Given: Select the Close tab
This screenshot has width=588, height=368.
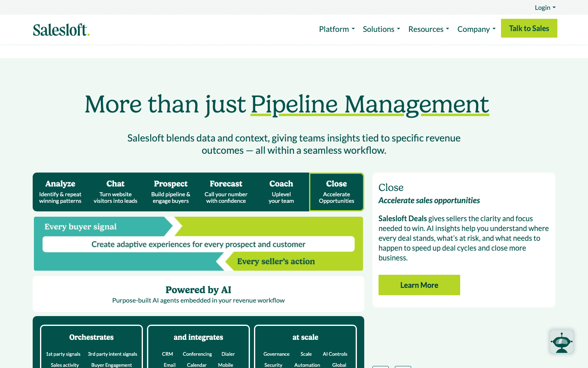Looking at the screenshot, I should (x=336, y=192).
